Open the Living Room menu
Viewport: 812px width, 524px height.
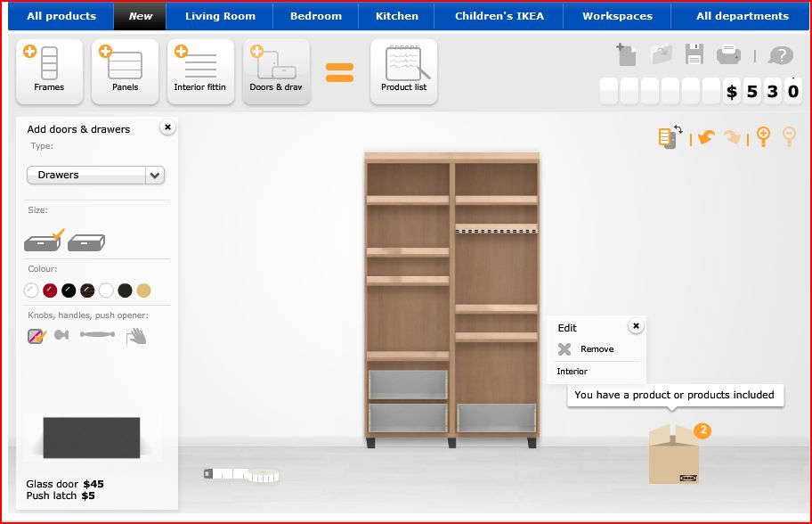220,16
